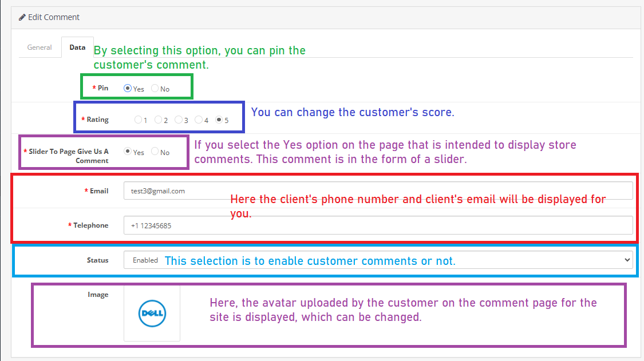The width and height of the screenshot is (644, 361).
Task: Set Pin to No
Action: click(x=155, y=89)
